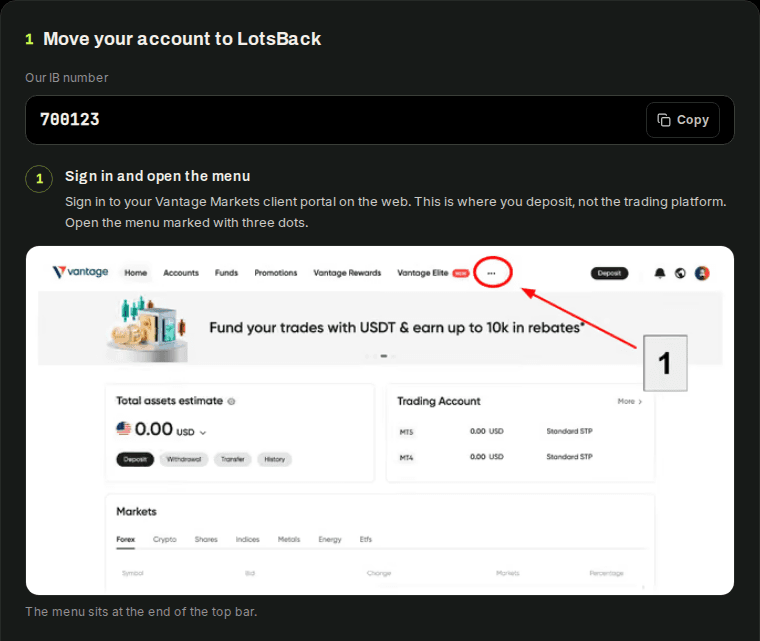Viewport: 760px width, 641px height.
Task: Open the profile avatar in the Vantage bar
Action: tap(702, 273)
